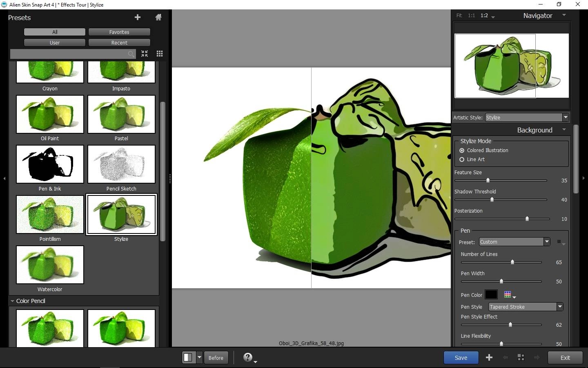Open the Pen Style Tapered Stroke dropdown
588x368 pixels.
[526, 307]
